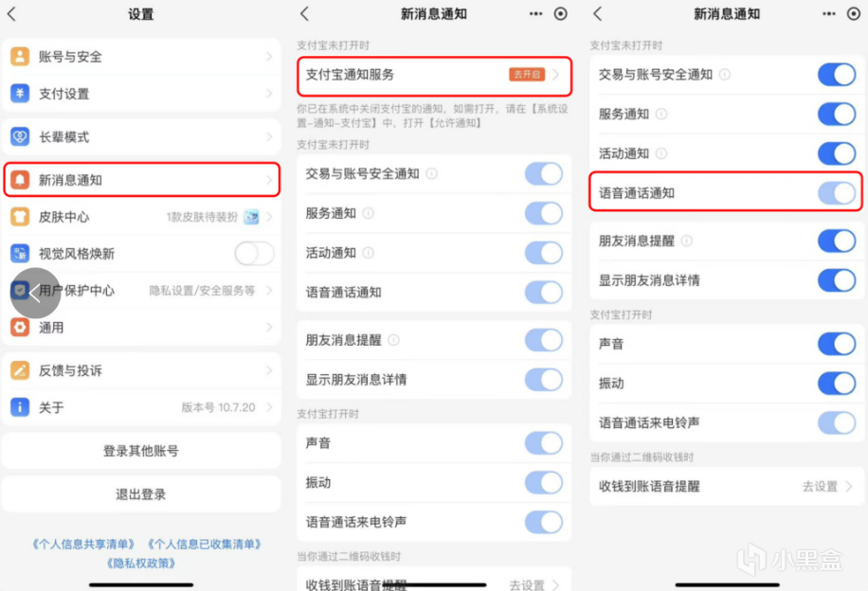
Task: Toggle 服务通知 switch in right screen
Action: tap(837, 114)
